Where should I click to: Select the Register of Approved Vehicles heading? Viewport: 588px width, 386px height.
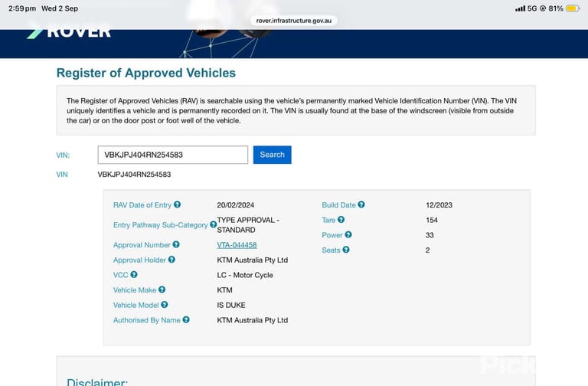click(x=146, y=73)
